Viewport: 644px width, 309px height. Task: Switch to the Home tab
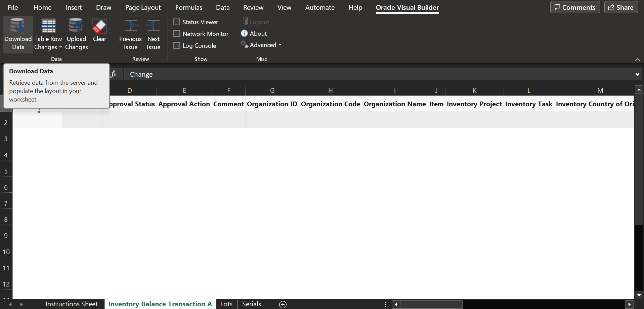42,7
